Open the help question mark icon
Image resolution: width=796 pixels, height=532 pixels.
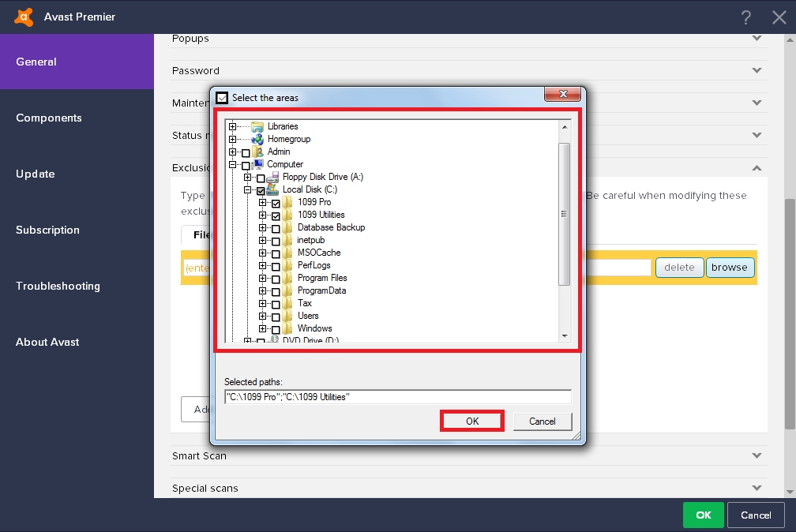[x=745, y=18]
